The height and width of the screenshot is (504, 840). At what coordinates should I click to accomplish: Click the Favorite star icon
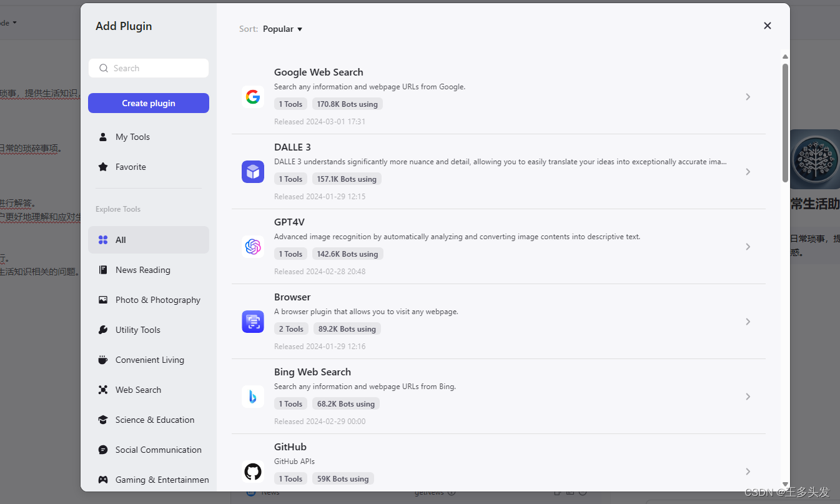pos(103,167)
